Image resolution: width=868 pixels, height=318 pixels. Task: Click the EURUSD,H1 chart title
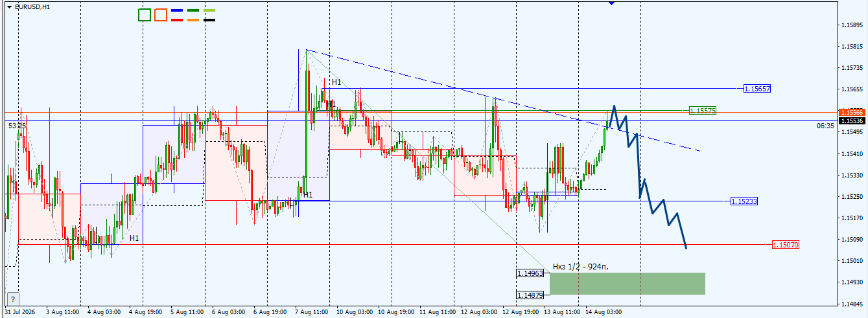click(32, 6)
